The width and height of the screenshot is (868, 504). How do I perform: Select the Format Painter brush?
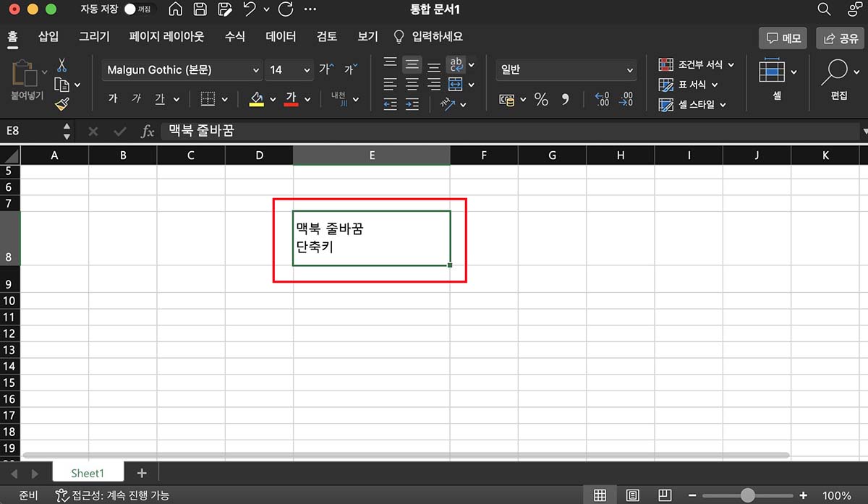(x=61, y=104)
